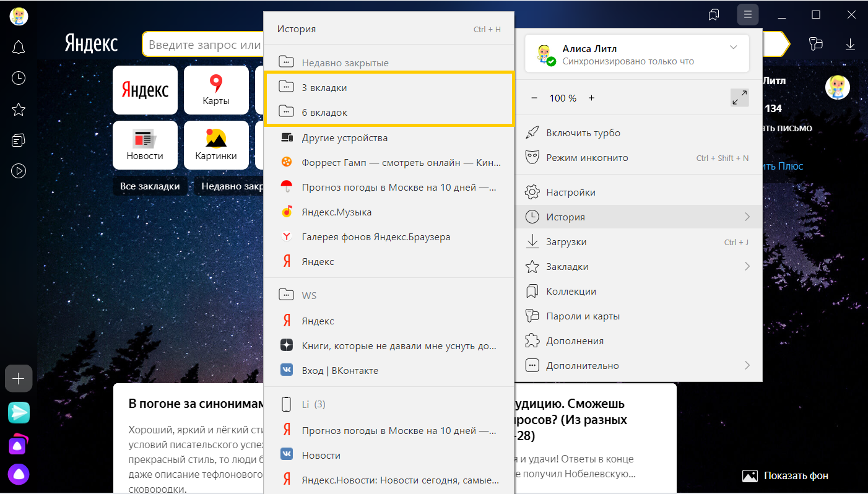Expand the Дополнительно submenu arrow
868x494 pixels.
tap(747, 365)
